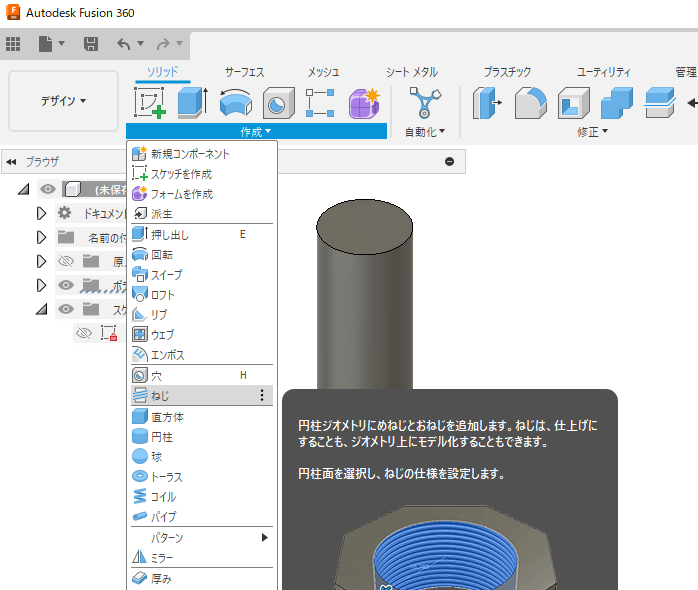Show the hidden 原点 folder
Viewport: 698px width, 590px height.
[66, 261]
